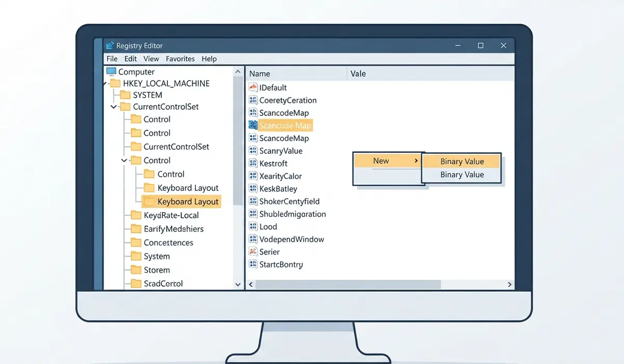The width and height of the screenshot is (624, 364).
Task: Click the horizontal scrollbar right arrow
Action: (510, 284)
